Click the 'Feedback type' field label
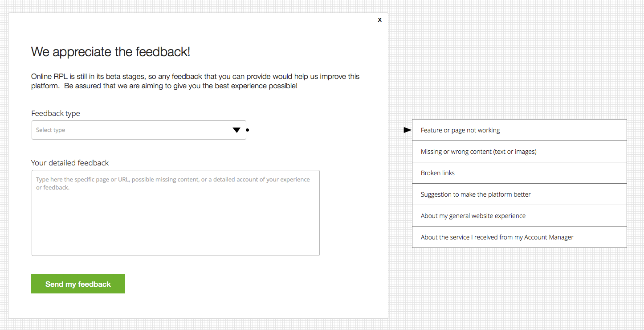Image resolution: width=644 pixels, height=330 pixels. point(56,113)
